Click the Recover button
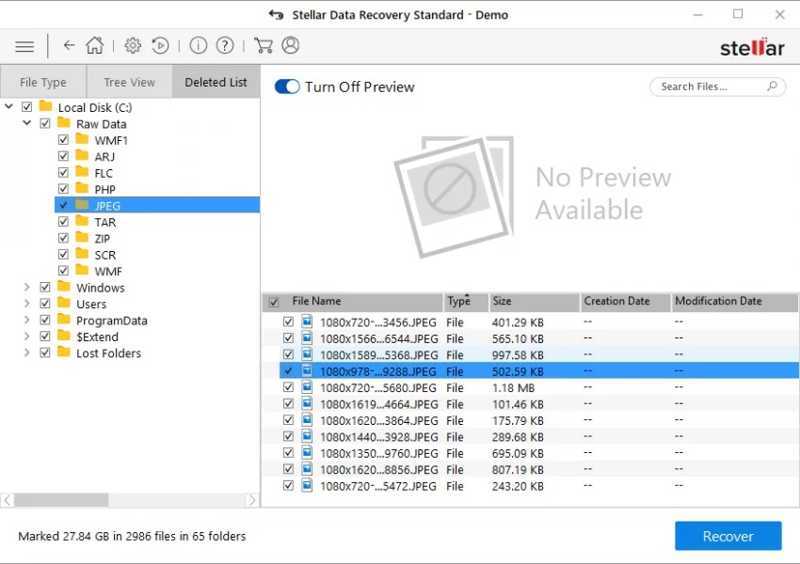 (727, 536)
